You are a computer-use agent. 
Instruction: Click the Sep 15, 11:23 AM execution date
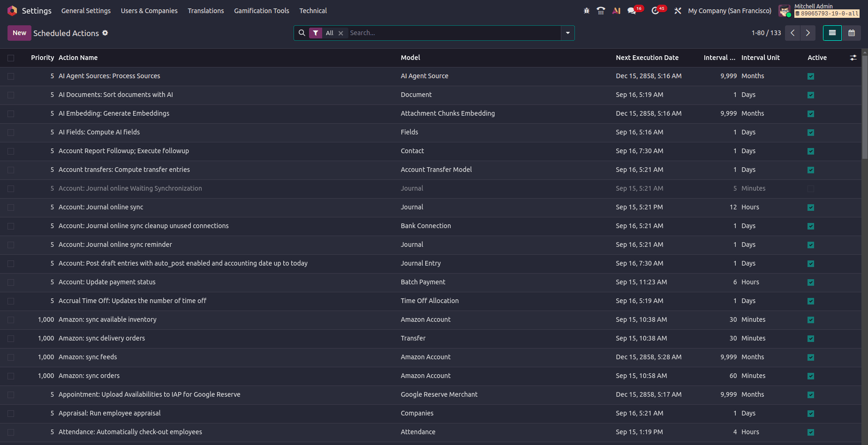(642, 282)
